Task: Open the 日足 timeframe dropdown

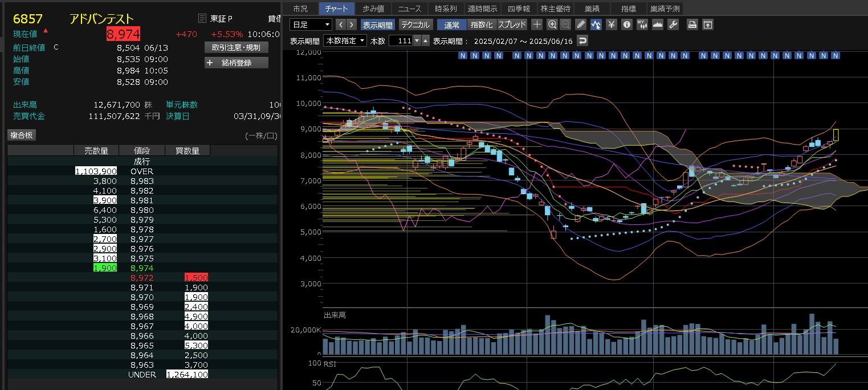Action: [311, 24]
